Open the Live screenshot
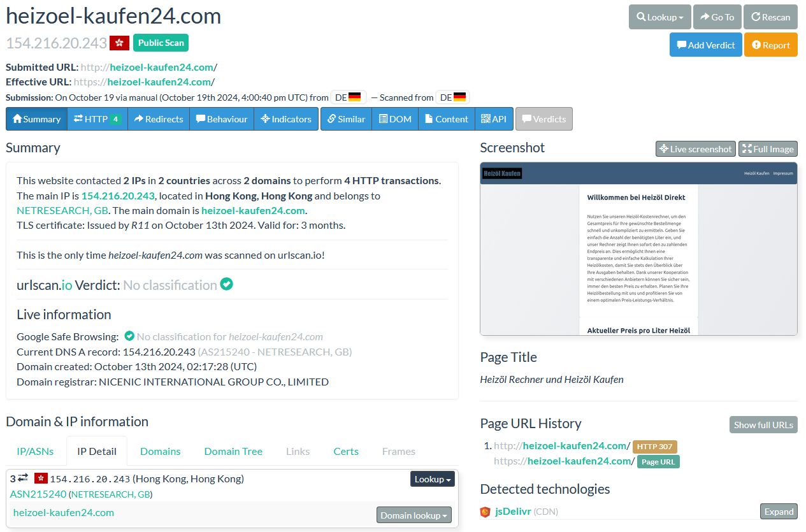This screenshot has height=532, width=806. (x=696, y=148)
